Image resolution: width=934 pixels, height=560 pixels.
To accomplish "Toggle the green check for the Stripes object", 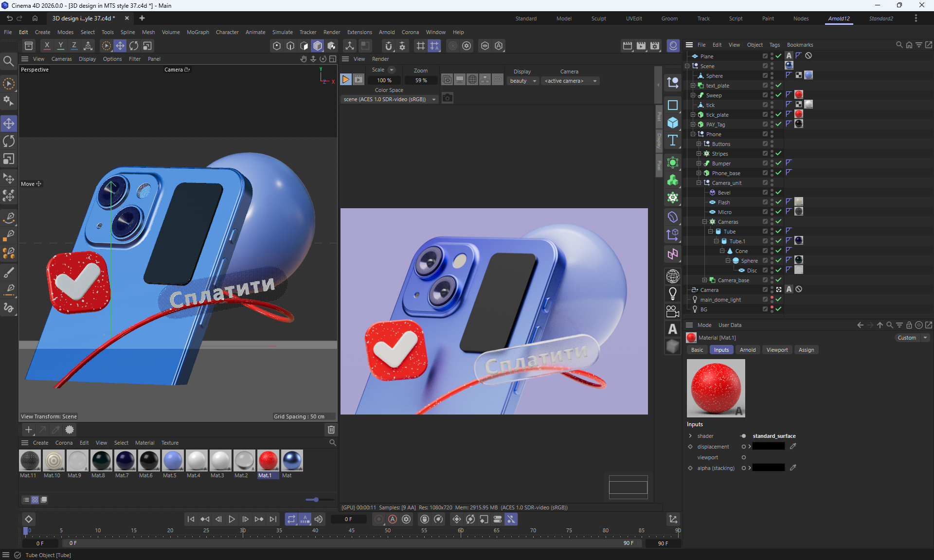I will 779,153.
